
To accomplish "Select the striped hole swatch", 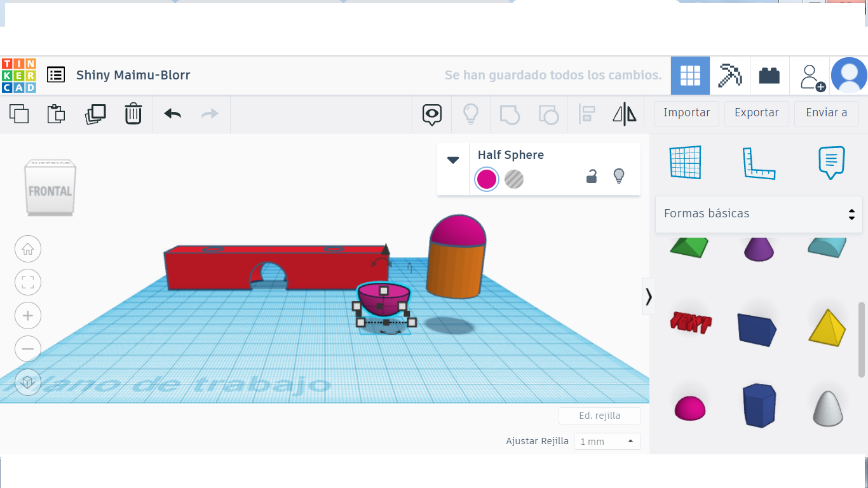I will 514,179.
